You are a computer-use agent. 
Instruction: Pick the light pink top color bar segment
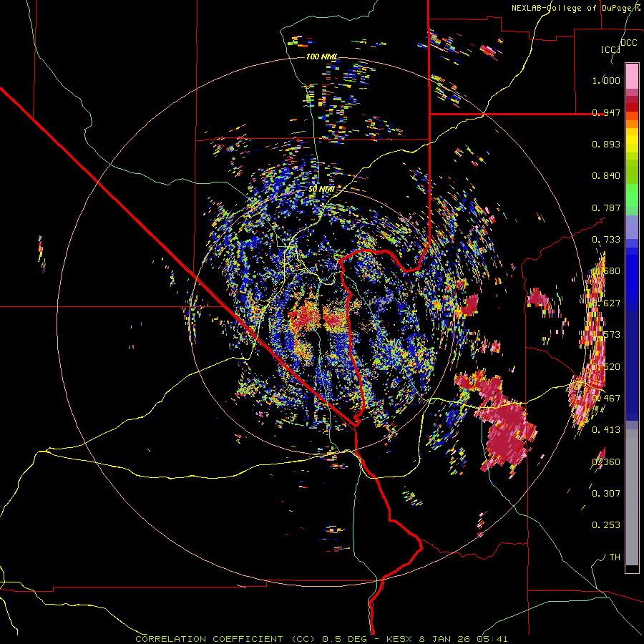point(632,76)
